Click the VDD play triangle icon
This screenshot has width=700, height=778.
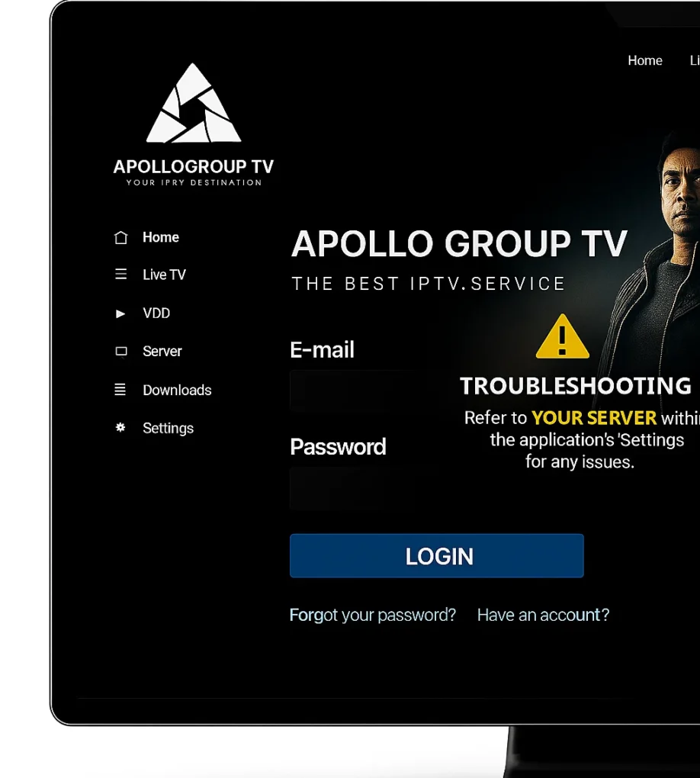[x=120, y=313]
